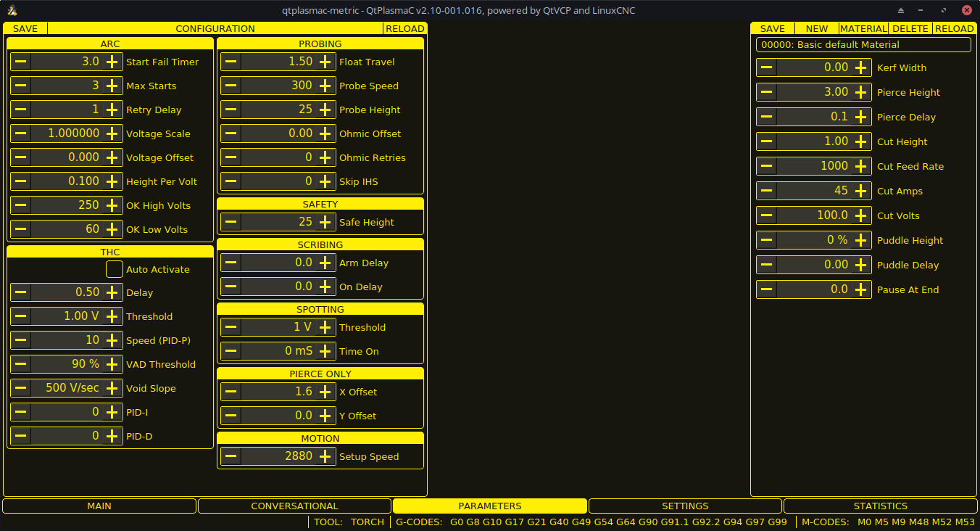
Task: Click inside the Cut Volts value field
Action: pyautogui.click(x=813, y=215)
